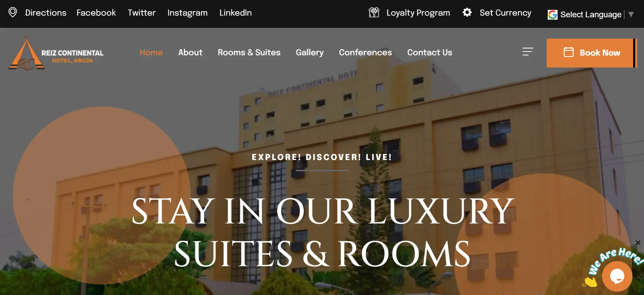Image resolution: width=644 pixels, height=295 pixels.
Task: Open the Conferences menu item
Action: (365, 53)
